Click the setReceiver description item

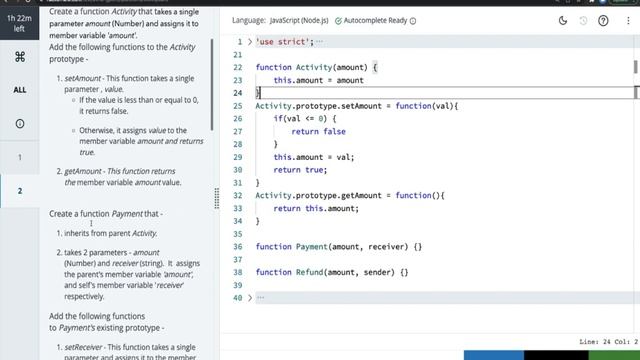click(130, 351)
